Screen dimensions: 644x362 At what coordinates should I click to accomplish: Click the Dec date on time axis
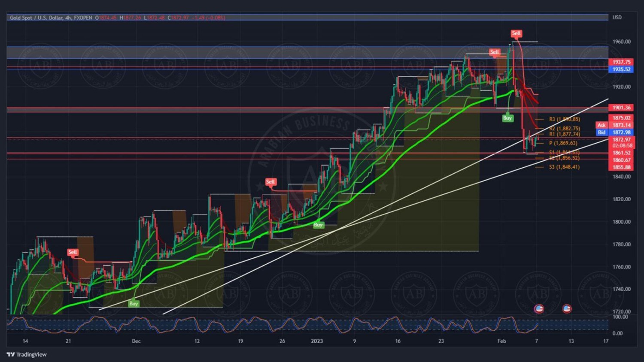[x=136, y=341]
